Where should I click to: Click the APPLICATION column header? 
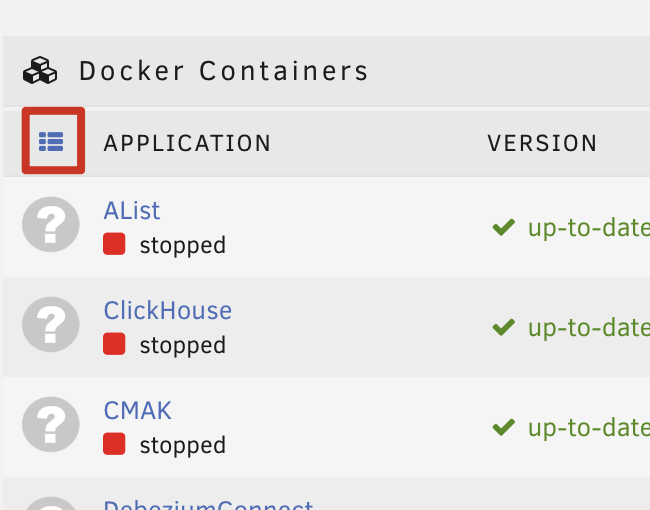tap(187, 143)
